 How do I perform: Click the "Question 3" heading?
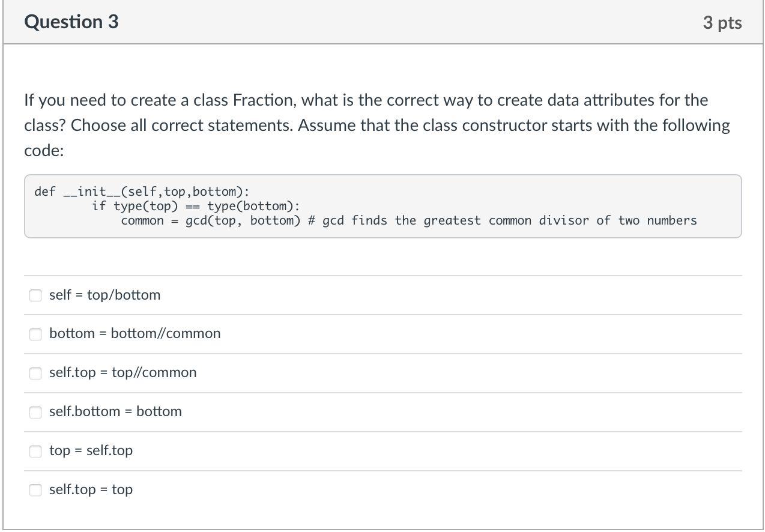tap(71, 22)
